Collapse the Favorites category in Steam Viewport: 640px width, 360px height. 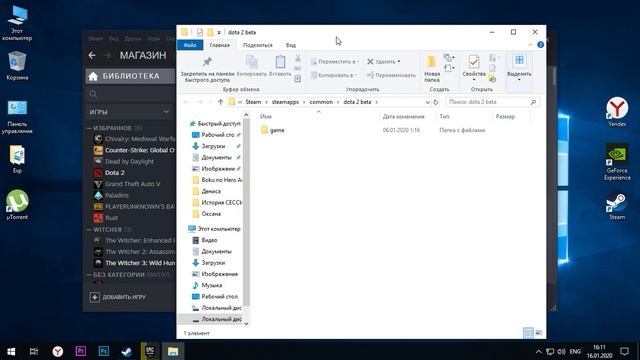pos(89,128)
